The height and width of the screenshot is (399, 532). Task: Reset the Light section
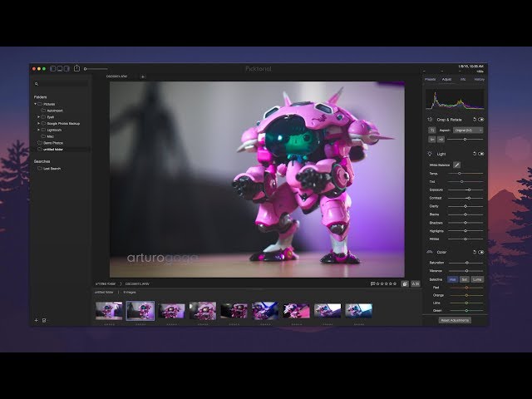click(x=475, y=154)
